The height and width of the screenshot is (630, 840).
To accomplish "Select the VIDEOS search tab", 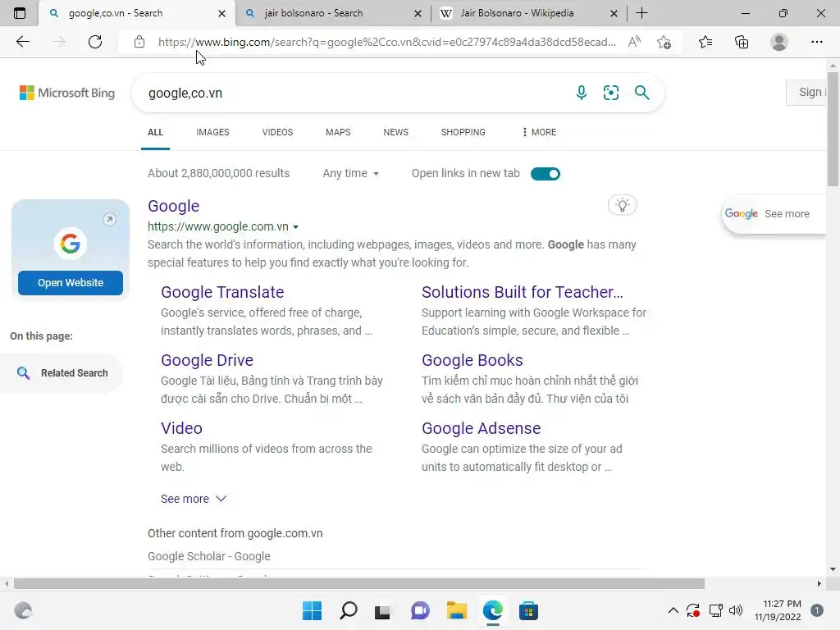I will tap(277, 132).
